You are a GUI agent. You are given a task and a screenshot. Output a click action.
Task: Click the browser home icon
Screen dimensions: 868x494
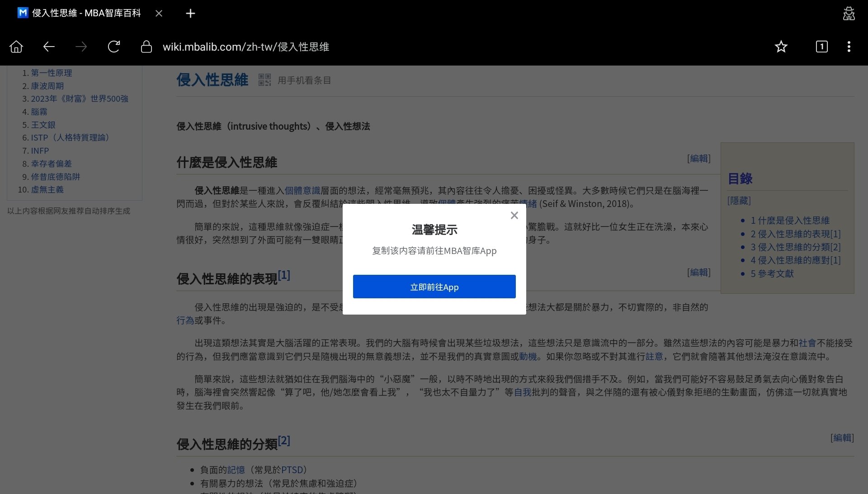coord(16,47)
